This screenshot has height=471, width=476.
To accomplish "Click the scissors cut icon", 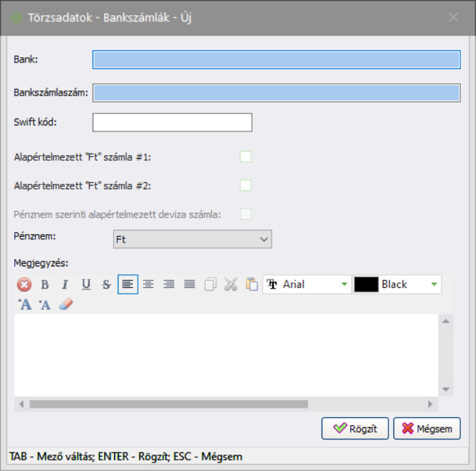I will click(230, 284).
